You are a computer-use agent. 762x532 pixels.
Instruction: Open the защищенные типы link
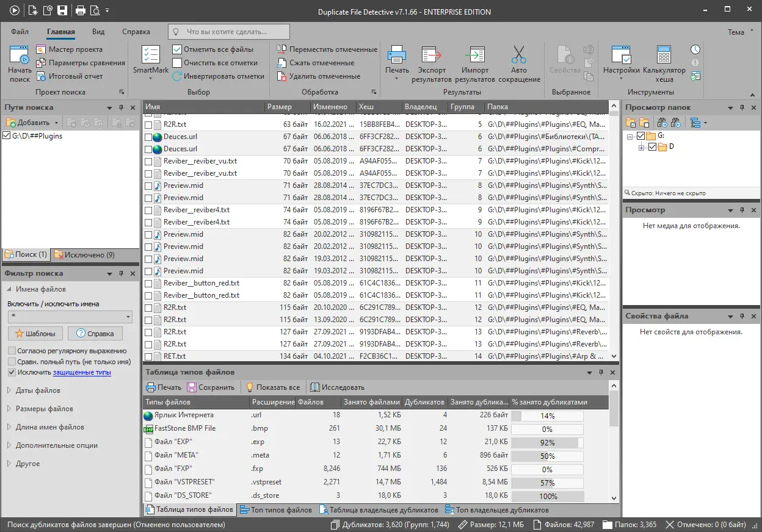tap(82, 372)
